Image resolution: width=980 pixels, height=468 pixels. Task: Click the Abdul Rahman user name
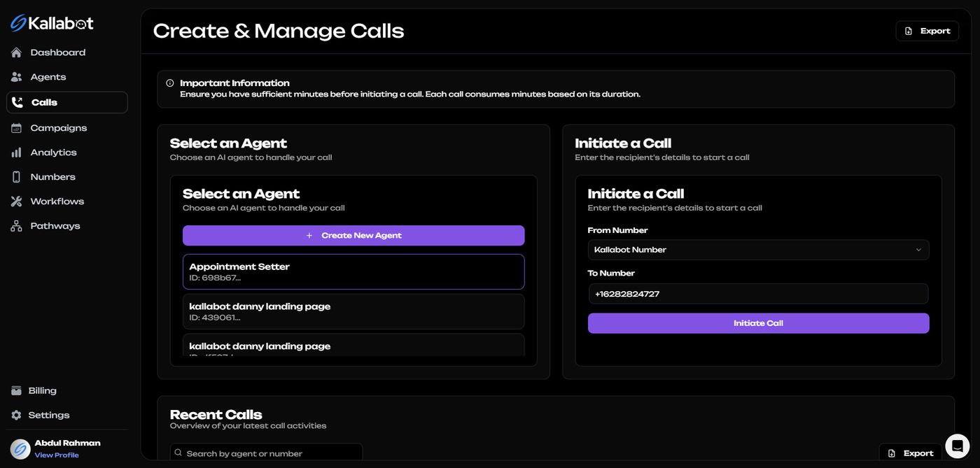67,443
